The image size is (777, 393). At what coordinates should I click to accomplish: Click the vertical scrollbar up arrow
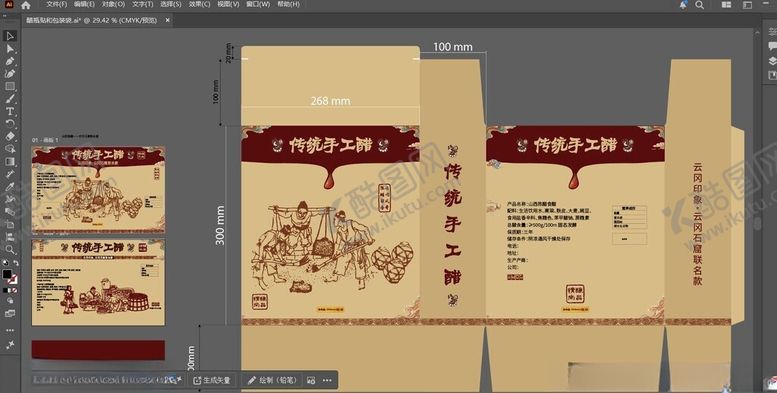(757, 32)
